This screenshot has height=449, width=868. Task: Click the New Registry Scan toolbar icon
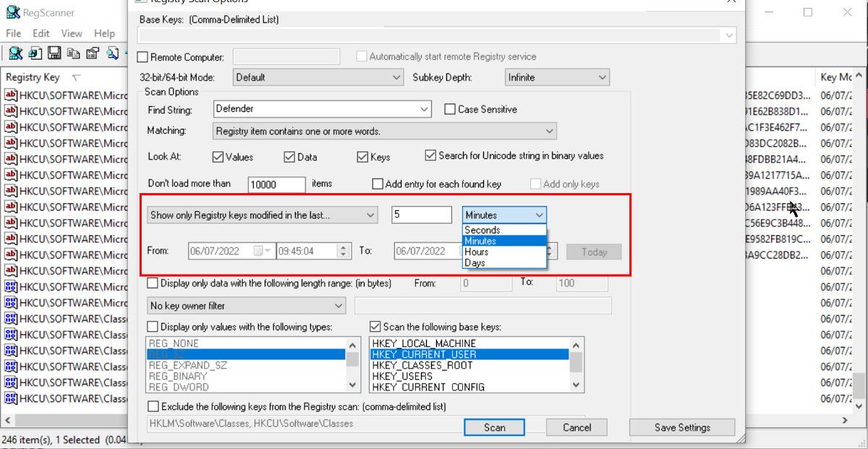15,54
